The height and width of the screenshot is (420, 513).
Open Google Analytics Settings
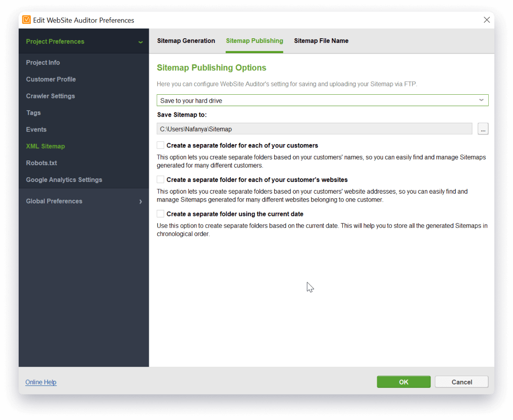tap(64, 180)
